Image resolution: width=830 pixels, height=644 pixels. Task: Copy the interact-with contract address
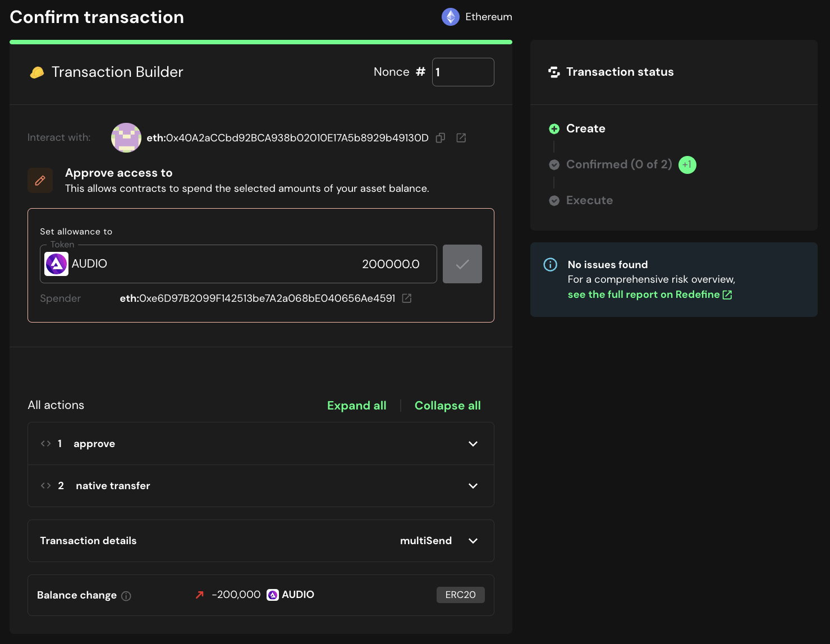click(441, 138)
